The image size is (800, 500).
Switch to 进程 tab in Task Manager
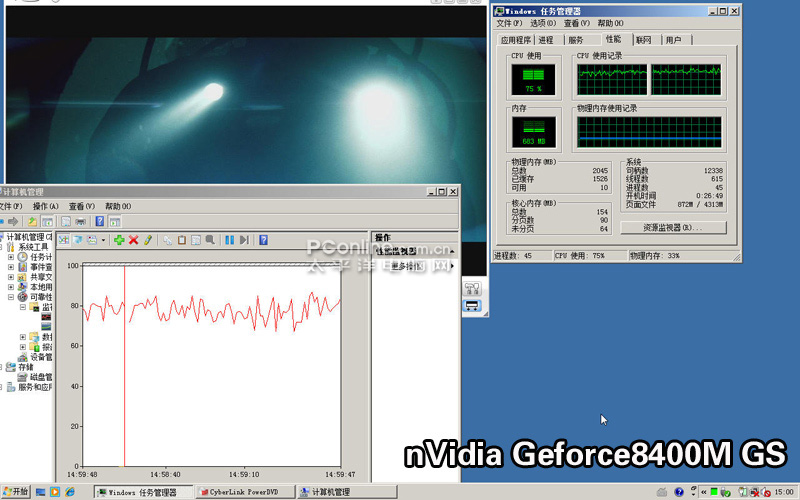click(x=548, y=40)
